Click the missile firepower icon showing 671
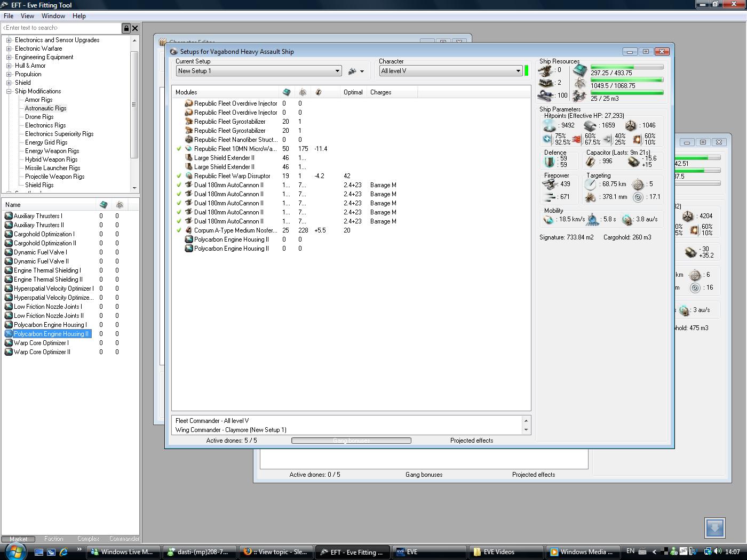Viewport: 747px width, 560px height. (549, 197)
